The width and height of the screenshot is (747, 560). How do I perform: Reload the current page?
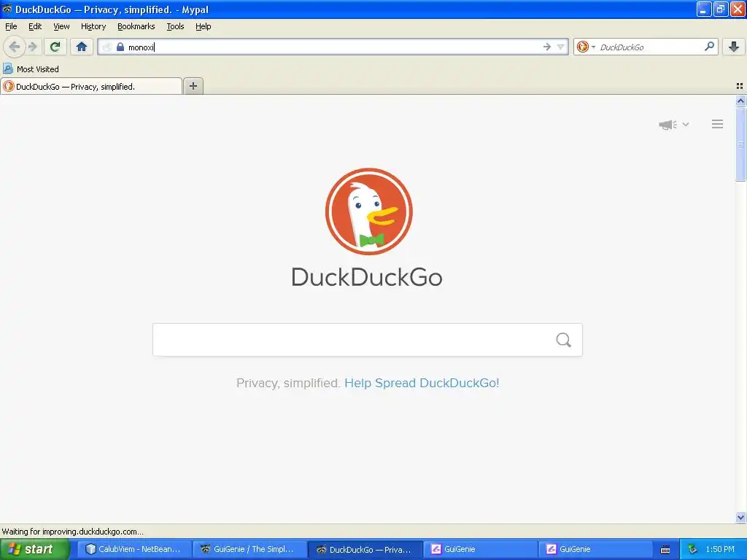click(x=55, y=47)
